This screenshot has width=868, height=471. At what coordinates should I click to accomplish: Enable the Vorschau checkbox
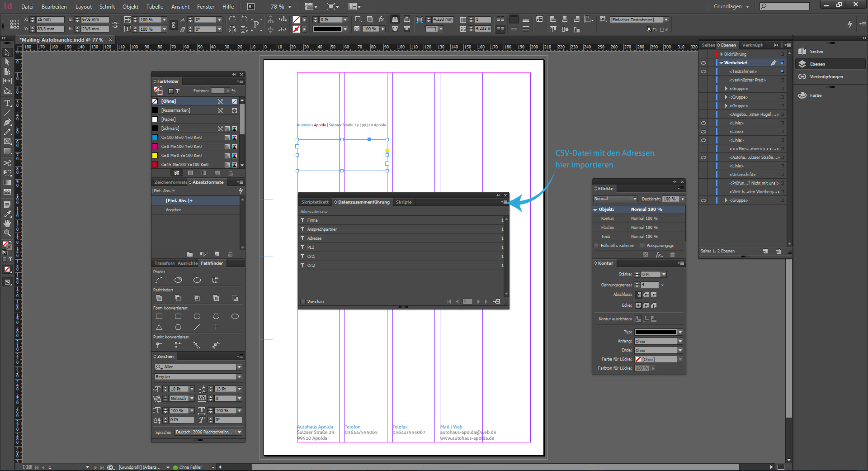point(303,302)
